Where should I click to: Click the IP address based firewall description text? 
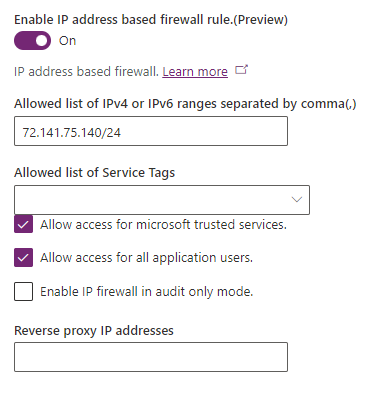click(x=86, y=72)
